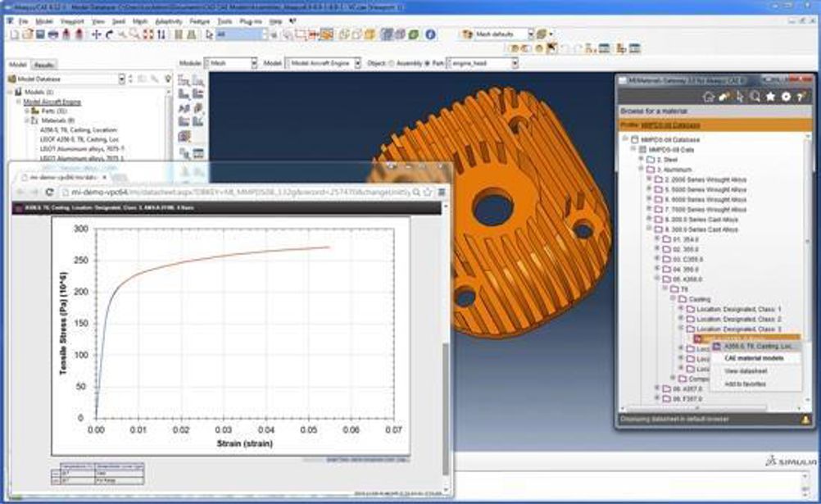Click the first mesh toolbox icon beside the viewport
Image resolution: width=821 pixels, height=504 pixels.
click(x=184, y=80)
